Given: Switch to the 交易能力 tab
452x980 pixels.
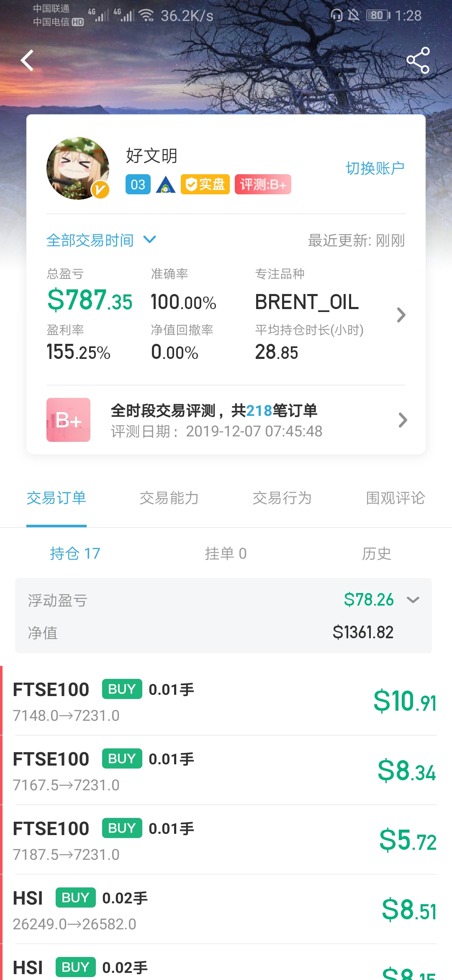Looking at the screenshot, I should click(x=169, y=498).
